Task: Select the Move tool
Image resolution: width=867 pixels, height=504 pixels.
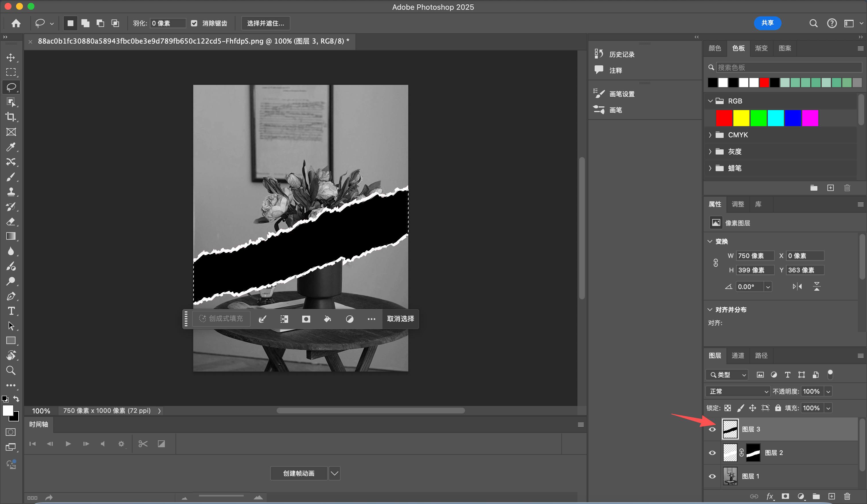Action: (x=11, y=57)
